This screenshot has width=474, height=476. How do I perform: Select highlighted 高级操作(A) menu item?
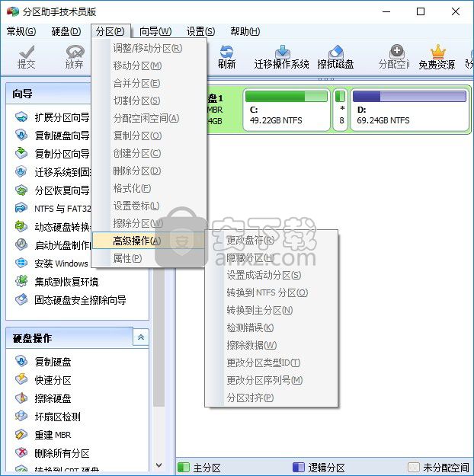coord(149,241)
